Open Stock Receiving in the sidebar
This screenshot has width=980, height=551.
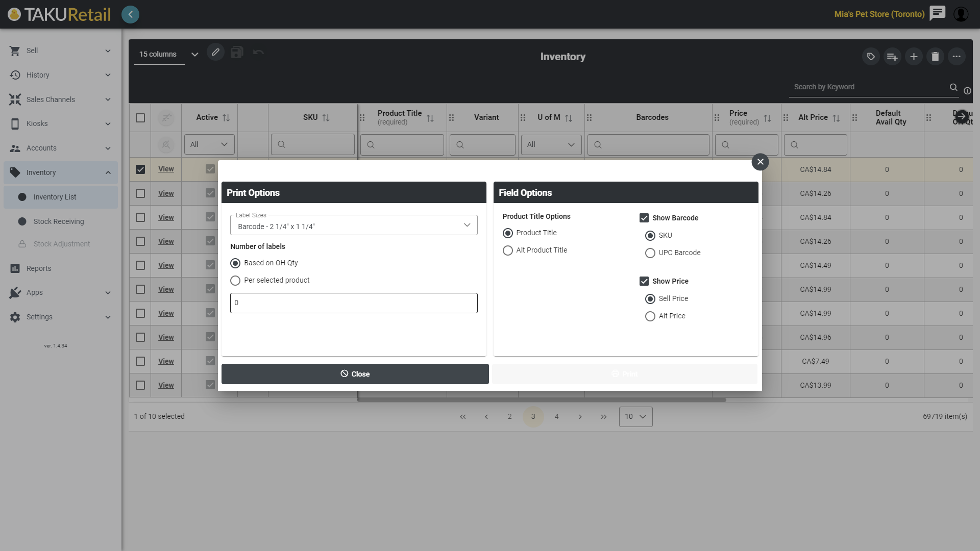59,221
